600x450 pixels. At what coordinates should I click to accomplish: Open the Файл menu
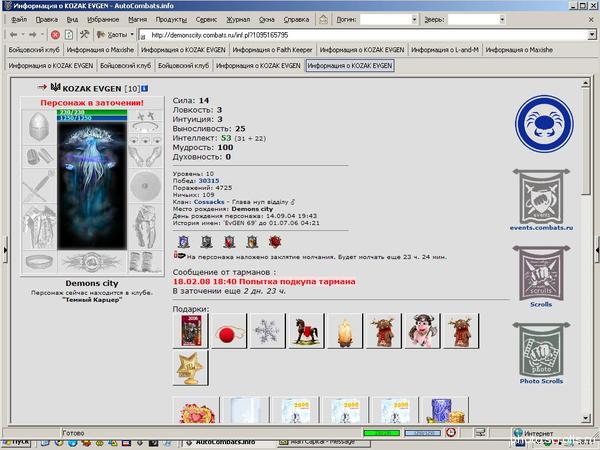click(19, 20)
